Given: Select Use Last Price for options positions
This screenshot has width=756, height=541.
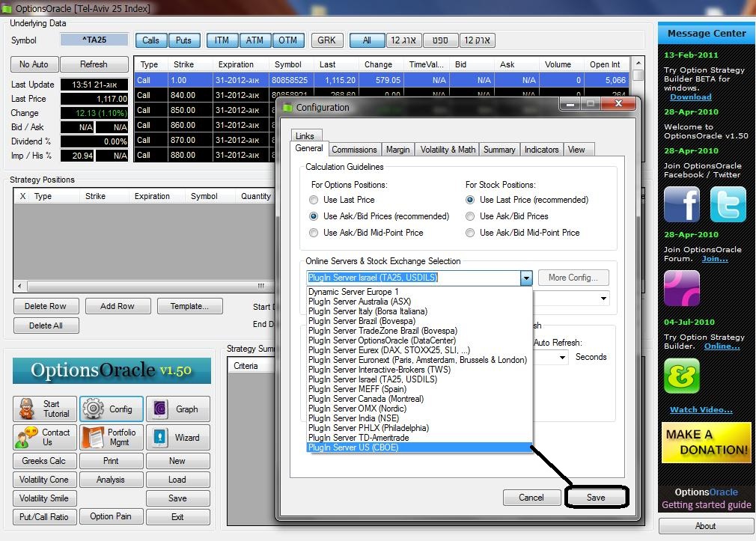Looking at the screenshot, I should tap(314, 200).
